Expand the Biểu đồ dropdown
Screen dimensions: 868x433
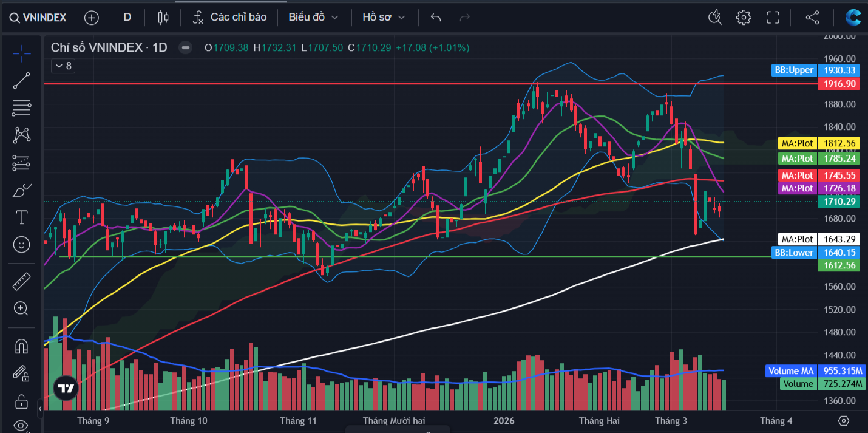click(x=313, y=18)
